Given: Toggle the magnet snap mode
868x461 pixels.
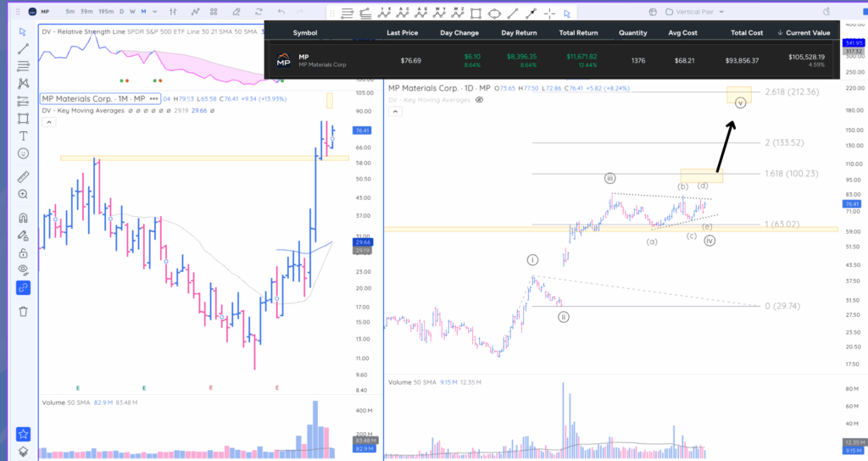Looking at the screenshot, I should pos(23,218).
